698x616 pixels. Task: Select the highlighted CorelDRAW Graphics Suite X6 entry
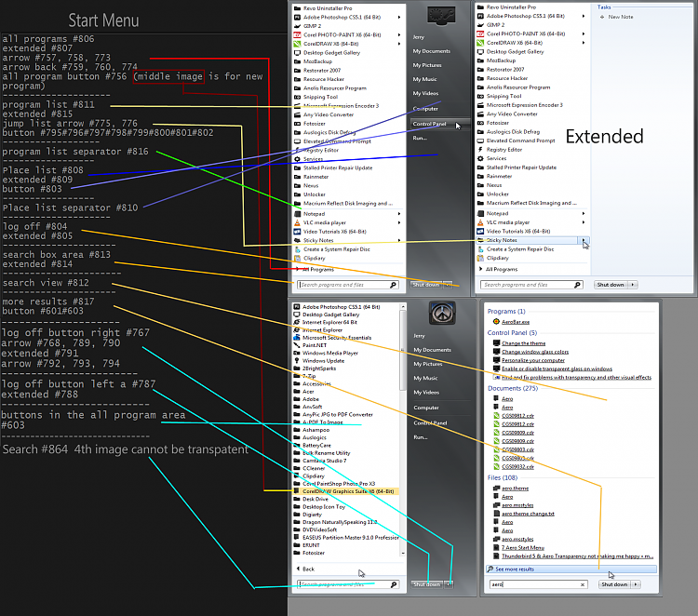tap(345, 491)
